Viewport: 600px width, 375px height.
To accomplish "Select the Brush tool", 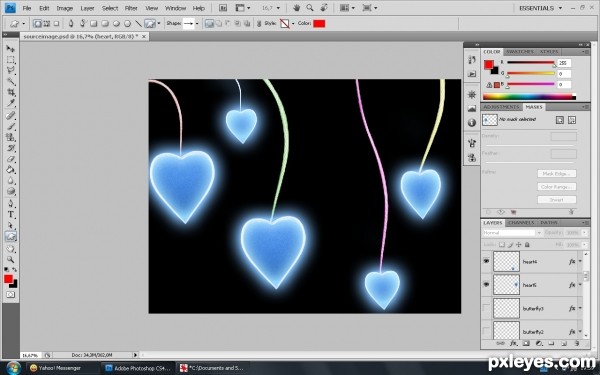I will tap(10, 126).
